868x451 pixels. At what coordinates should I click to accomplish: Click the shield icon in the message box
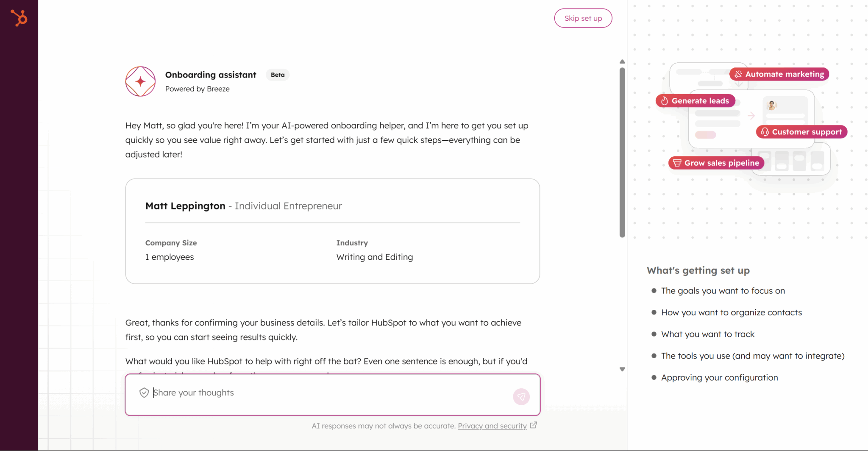click(145, 393)
